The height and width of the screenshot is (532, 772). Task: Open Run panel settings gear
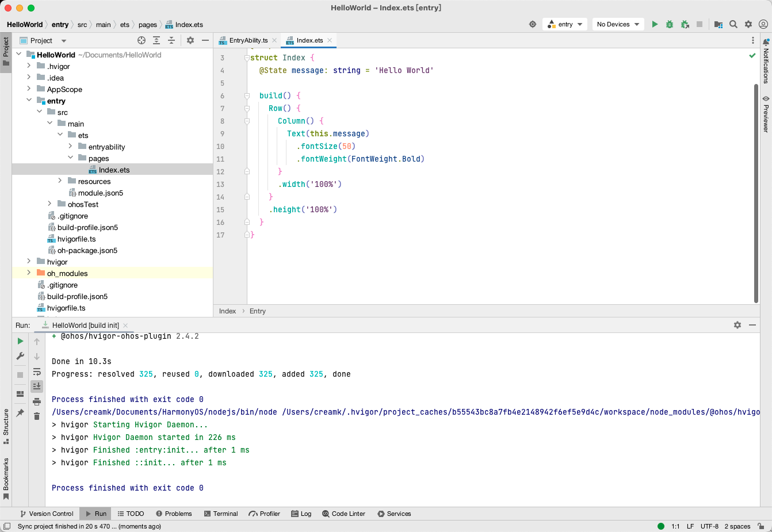point(737,325)
